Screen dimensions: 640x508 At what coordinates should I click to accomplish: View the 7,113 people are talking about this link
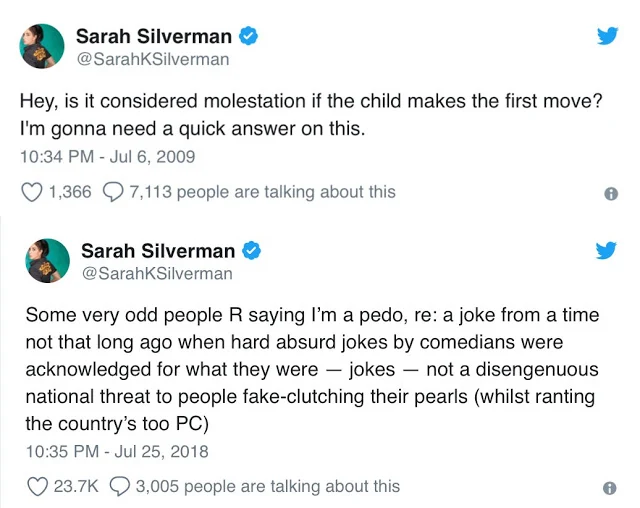click(262, 192)
